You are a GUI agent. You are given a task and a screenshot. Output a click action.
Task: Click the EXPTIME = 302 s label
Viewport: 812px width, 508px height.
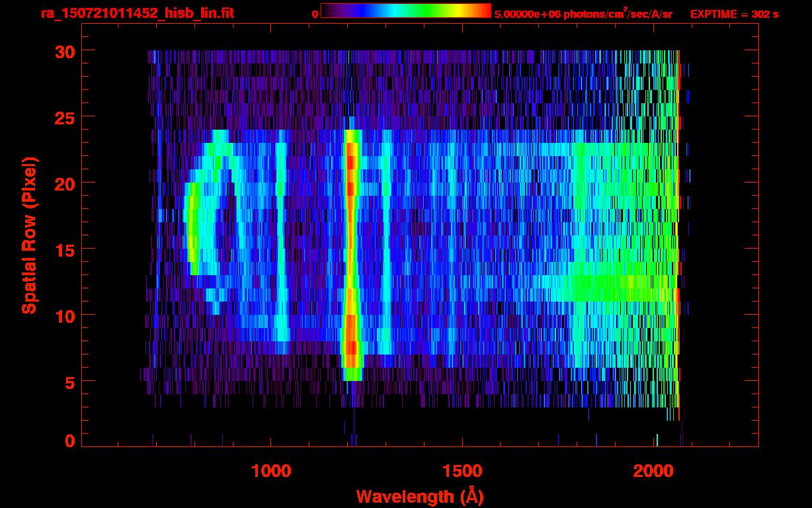click(x=734, y=14)
